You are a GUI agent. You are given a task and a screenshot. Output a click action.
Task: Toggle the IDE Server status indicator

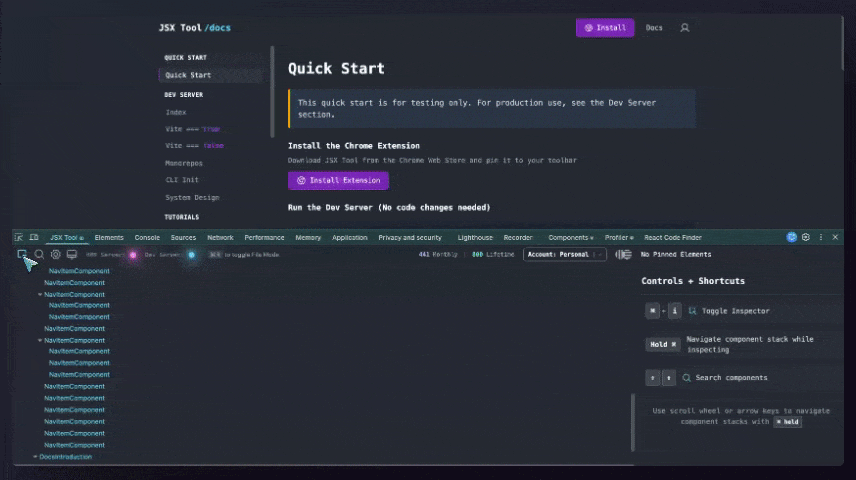tap(133, 255)
